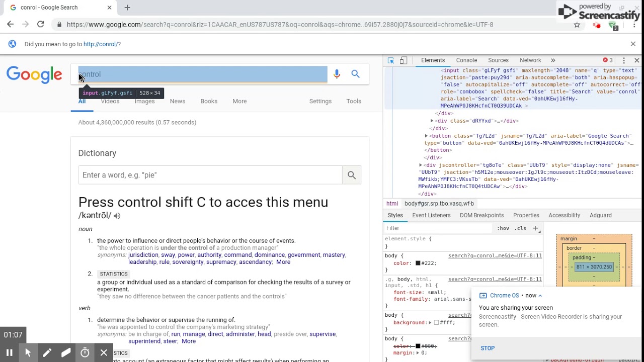Image resolution: width=644 pixels, height=362 pixels.
Task: Open a new tab with the plus button
Action: [x=127, y=8]
